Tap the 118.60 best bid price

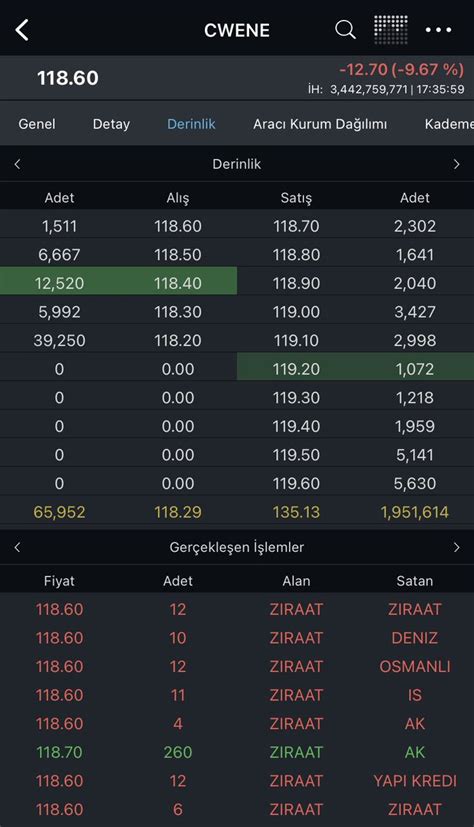coord(178,226)
